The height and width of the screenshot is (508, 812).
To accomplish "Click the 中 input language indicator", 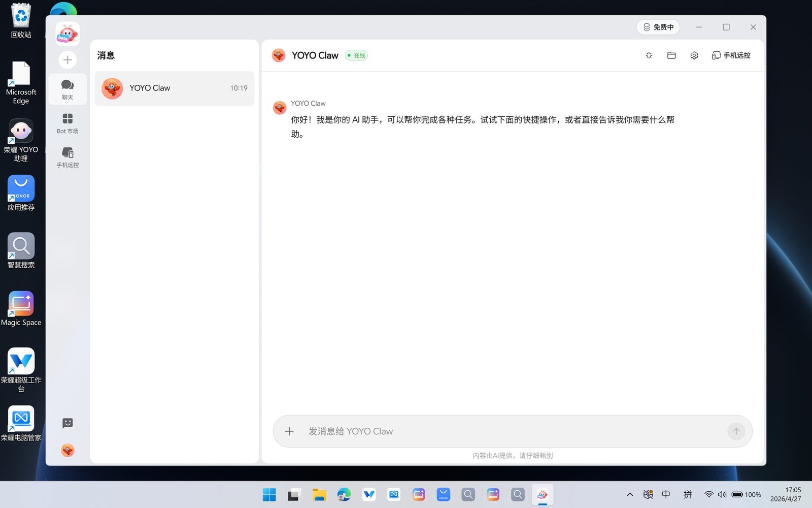I will tap(666, 494).
